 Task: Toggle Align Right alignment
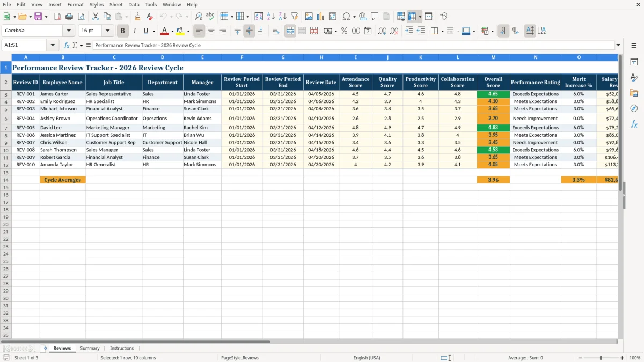coord(223,31)
